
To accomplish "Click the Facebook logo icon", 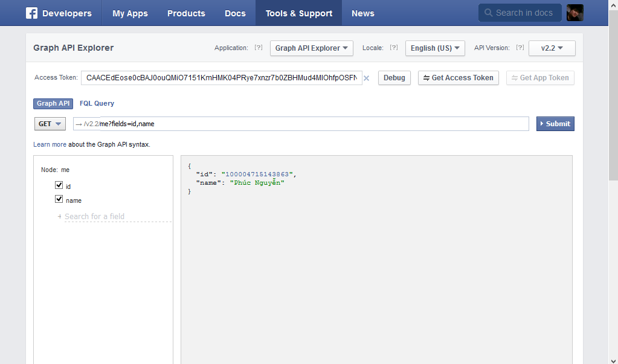I will 31,13.
